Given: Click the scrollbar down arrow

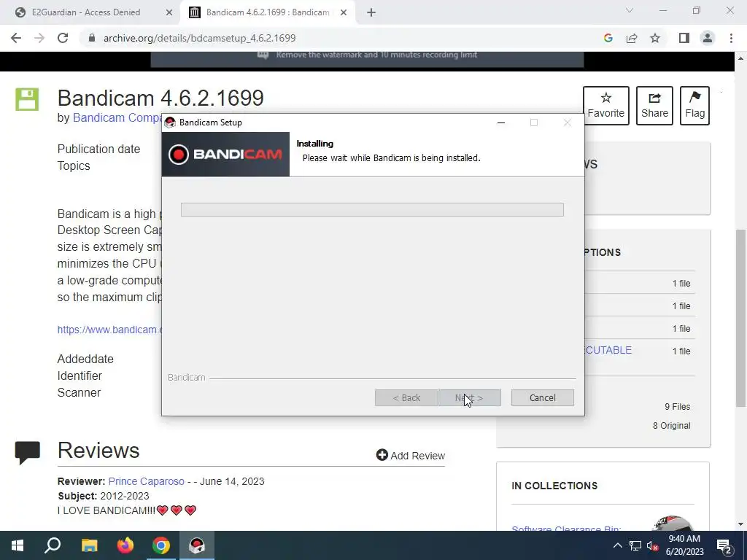Looking at the screenshot, I should (740, 524).
